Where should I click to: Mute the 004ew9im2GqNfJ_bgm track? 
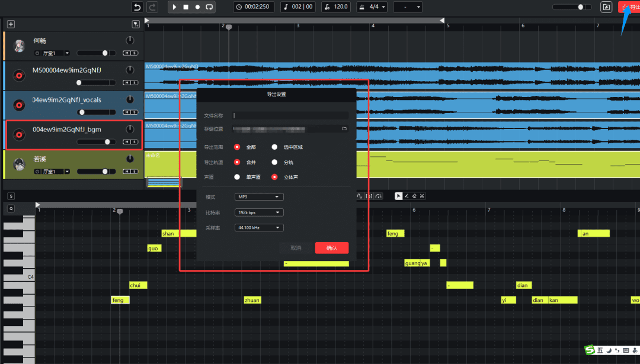click(x=127, y=142)
